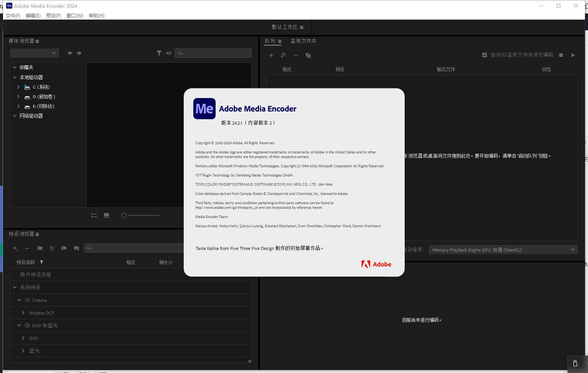The width and height of the screenshot is (588, 373).
Task: Enable 自动对监视文件夹进行编码 checkbox
Action: click(x=485, y=55)
